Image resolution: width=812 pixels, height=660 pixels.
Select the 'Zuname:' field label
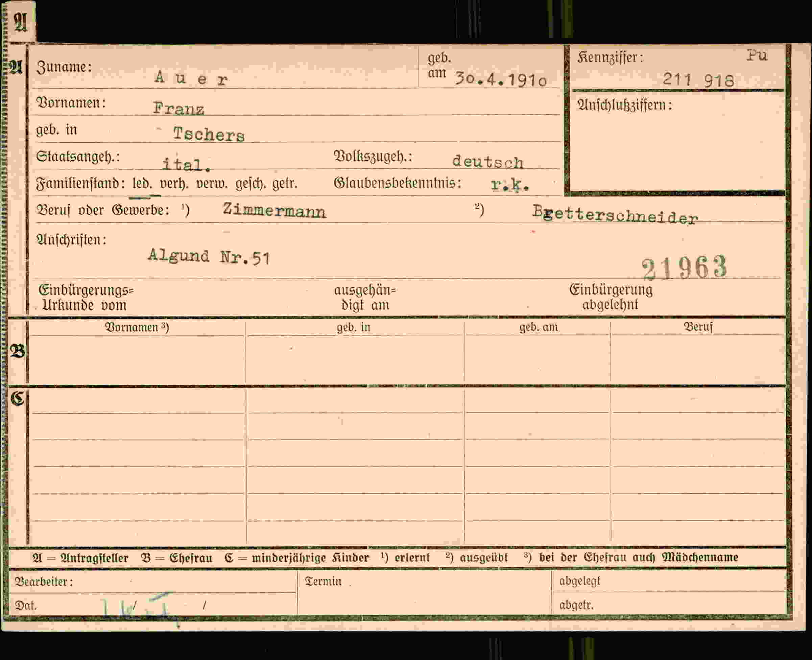pyautogui.click(x=64, y=67)
